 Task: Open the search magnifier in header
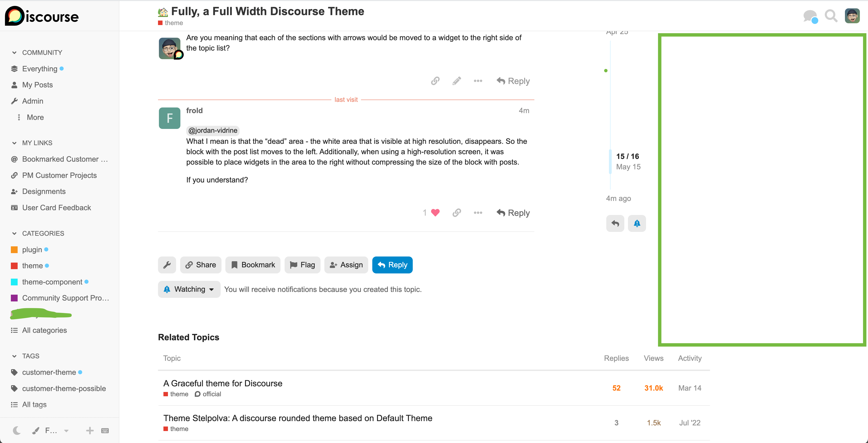click(831, 16)
